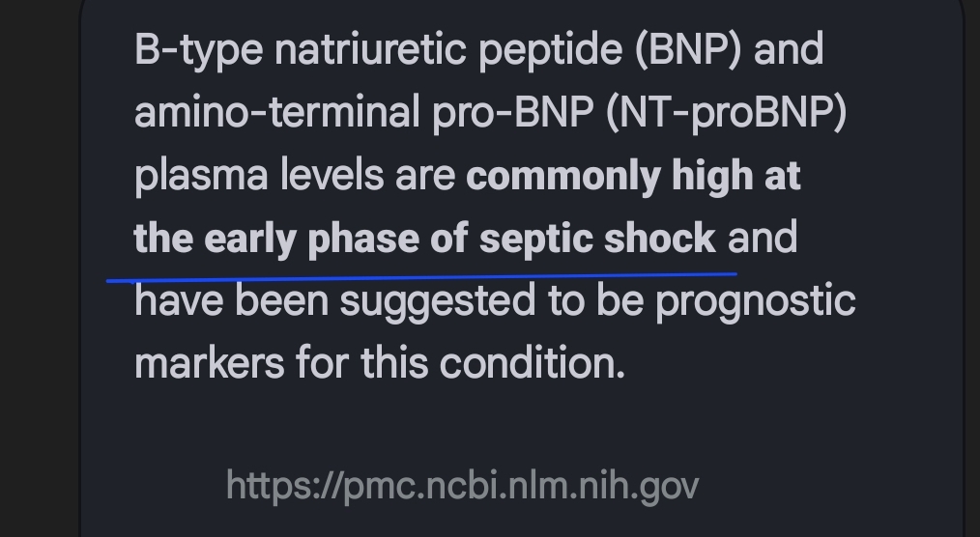Click the phrase "markers for this condition."
The image size is (980, 537).
(379, 364)
